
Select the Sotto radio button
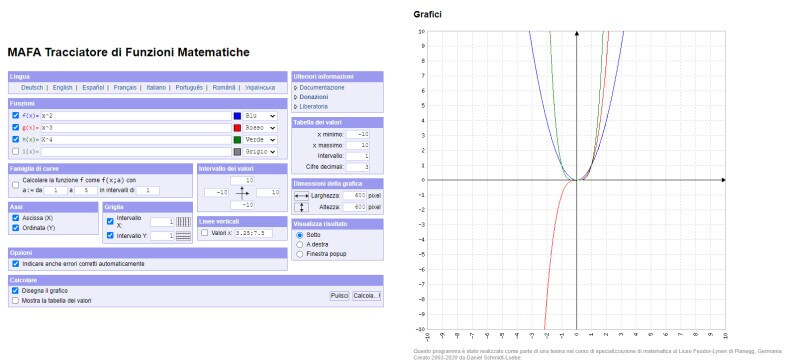tap(300, 235)
